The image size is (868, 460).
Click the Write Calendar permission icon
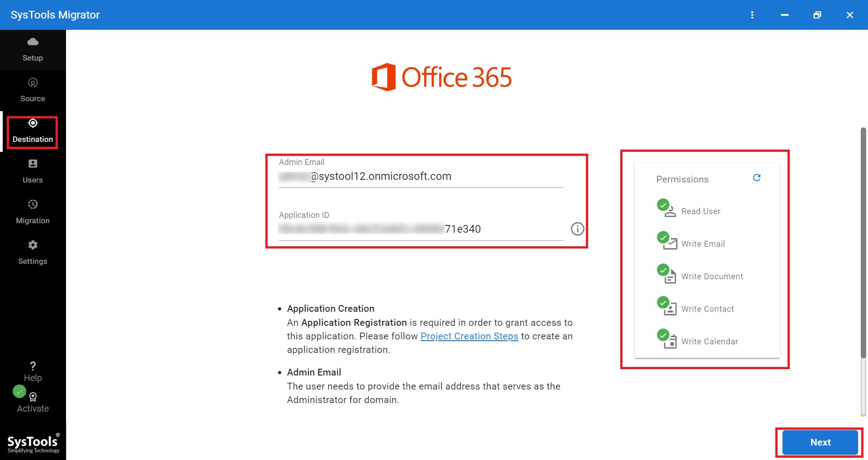tap(667, 338)
